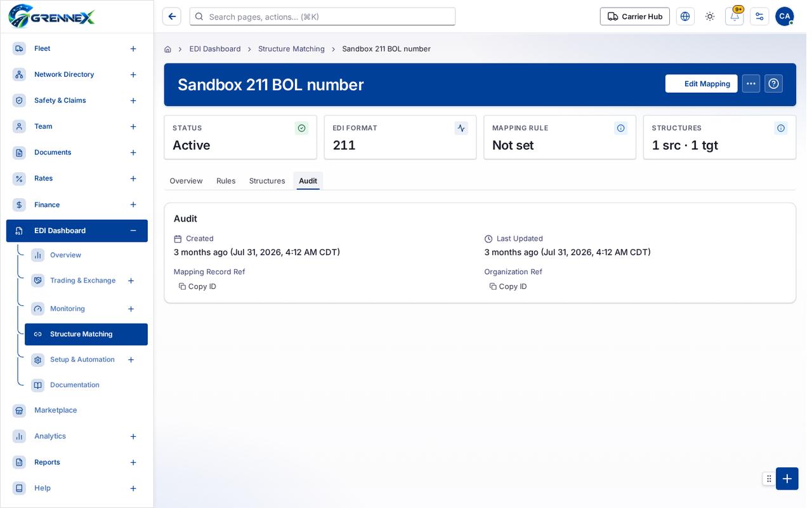812x508 pixels.
Task: Open the globe language icon
Action: tap(685, 17)
